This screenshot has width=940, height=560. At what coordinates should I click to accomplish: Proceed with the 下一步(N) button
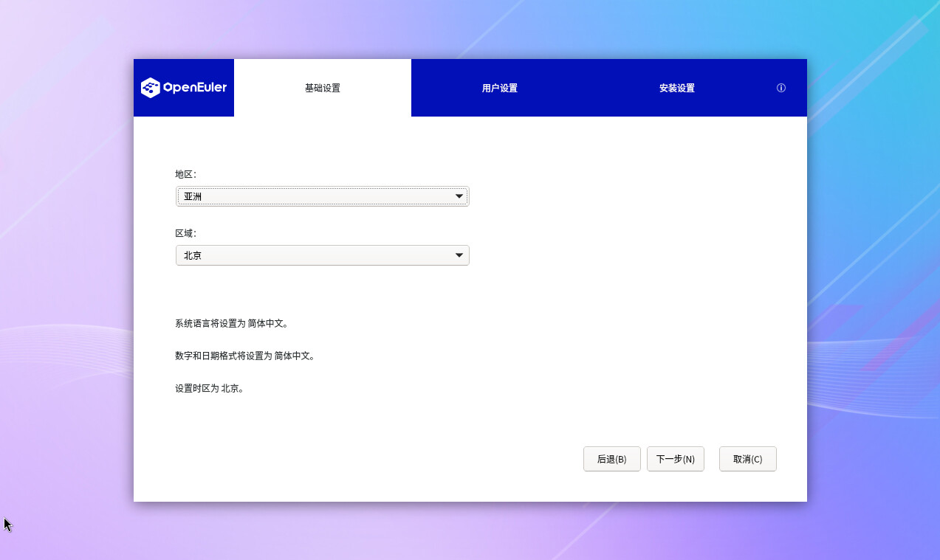pos(675,459)
